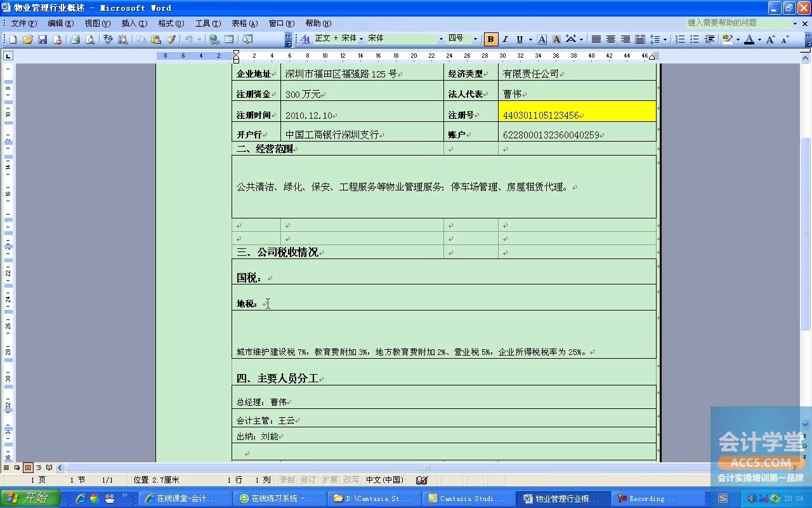Open Styles and Formatting pane
This screenshot has height=508, width=812.
(x=305, y=39)
